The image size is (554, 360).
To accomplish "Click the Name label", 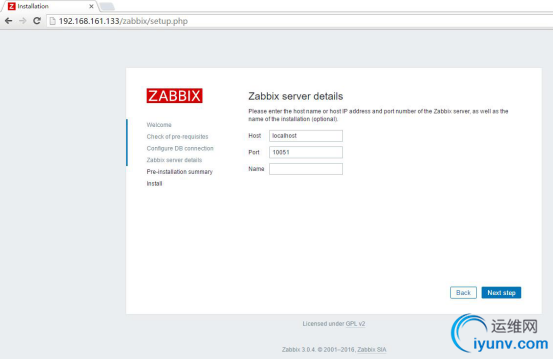I will tap(256, 169).
